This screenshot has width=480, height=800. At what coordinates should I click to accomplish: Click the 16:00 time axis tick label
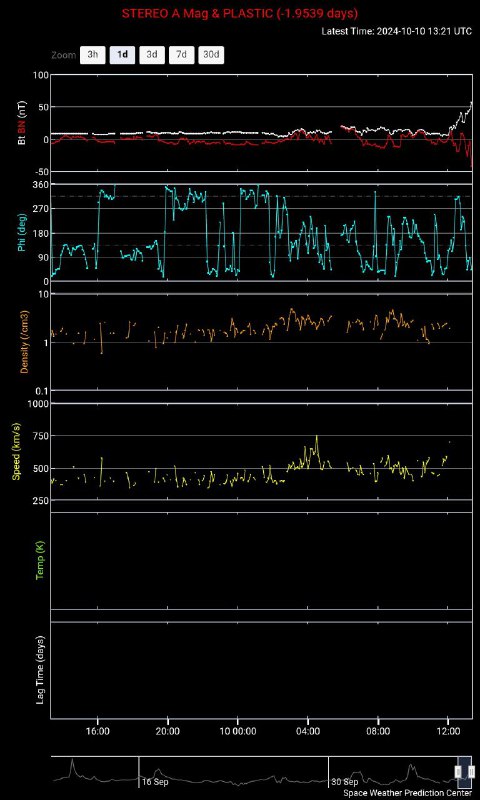(97, 731)
